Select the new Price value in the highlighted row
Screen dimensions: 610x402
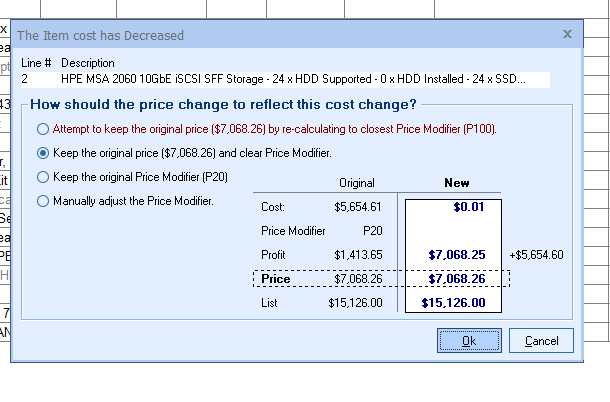(457, 279)
